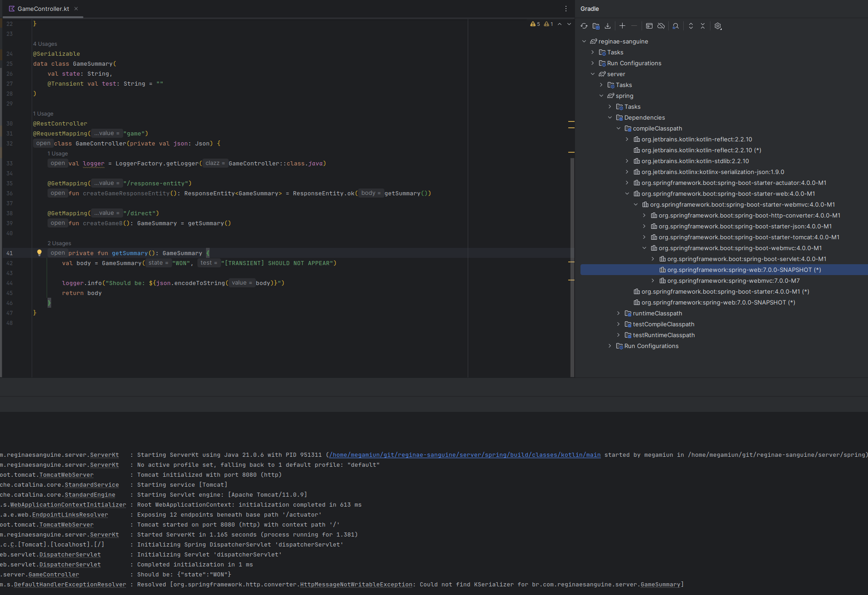Image resolution: width=868 pixels, height=595 pixels.
Task: Toggle Gradle offline mode
Action: click(661, 26)
